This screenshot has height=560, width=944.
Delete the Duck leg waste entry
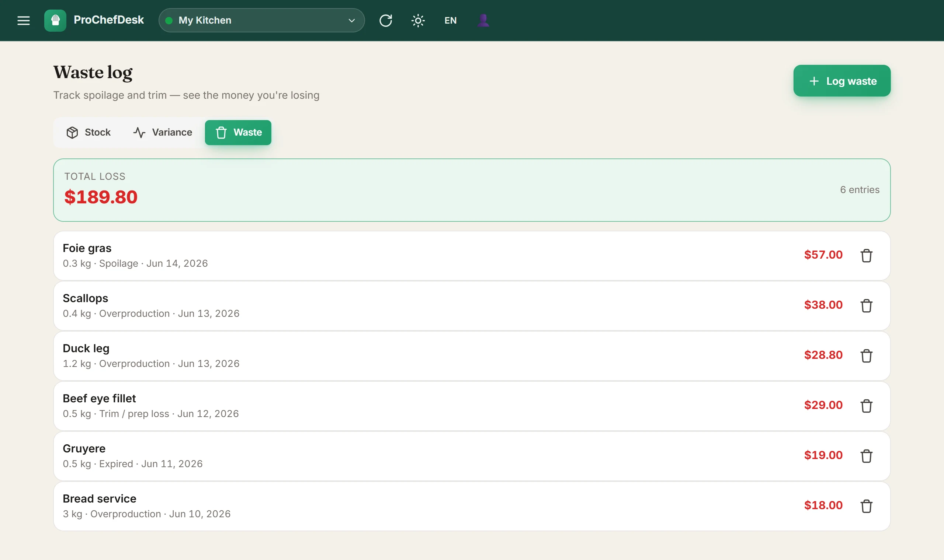(866, 356)
